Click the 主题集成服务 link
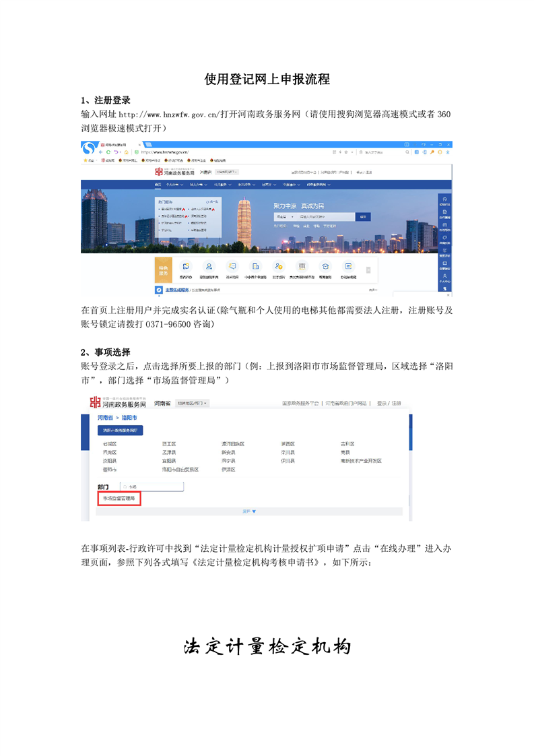This screenshot has height=756, width=534. tap(177, 290)
